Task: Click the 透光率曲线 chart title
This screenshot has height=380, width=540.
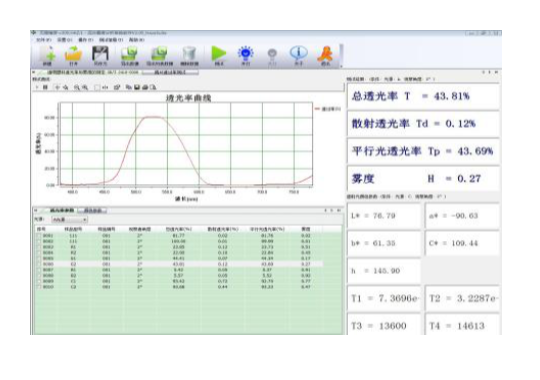Action: point(189,98)
